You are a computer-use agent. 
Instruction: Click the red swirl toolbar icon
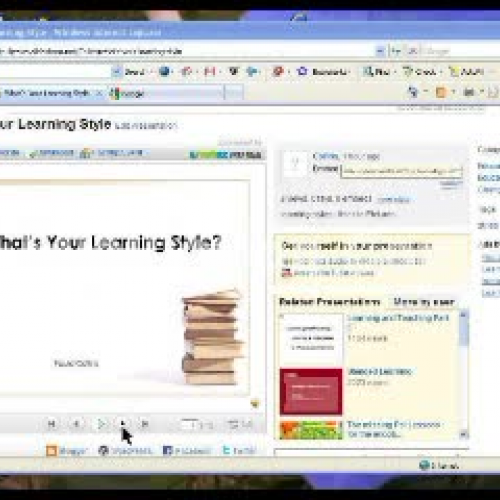click(278, 71)
